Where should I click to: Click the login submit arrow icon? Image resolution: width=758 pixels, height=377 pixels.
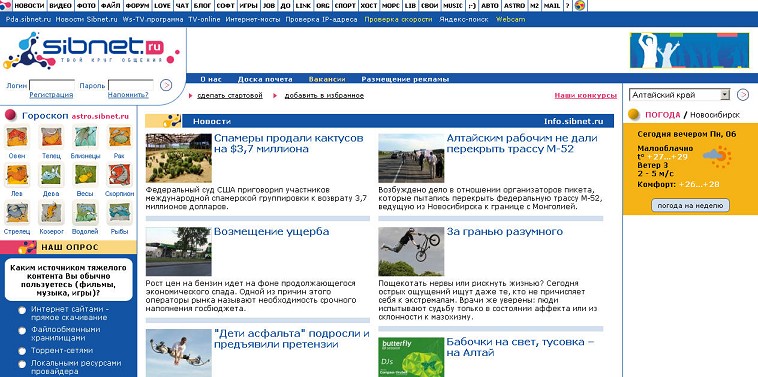tap(166, 85)
